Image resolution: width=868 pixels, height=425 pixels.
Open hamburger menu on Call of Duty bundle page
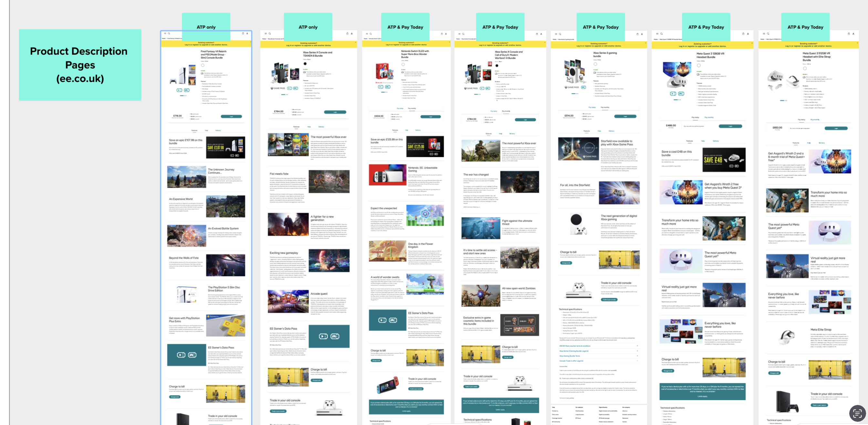[x=459, y=34]
